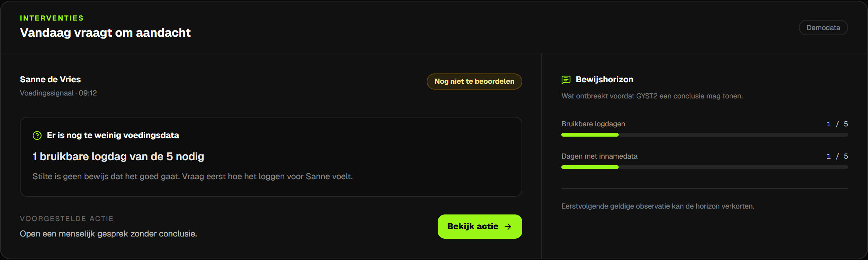Click the Voedingssignaal 09:12 timestamp
868x260 pixels.
point(58,93)
